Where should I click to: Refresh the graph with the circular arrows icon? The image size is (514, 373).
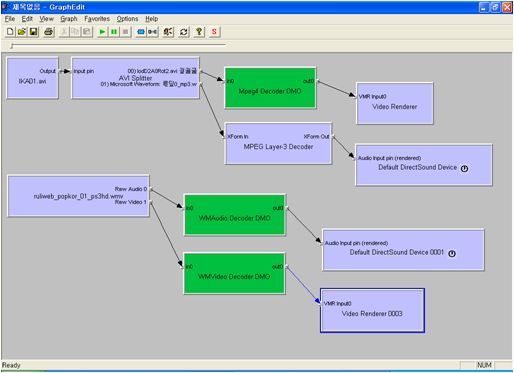pyautogui.click(x=184, y=32)
